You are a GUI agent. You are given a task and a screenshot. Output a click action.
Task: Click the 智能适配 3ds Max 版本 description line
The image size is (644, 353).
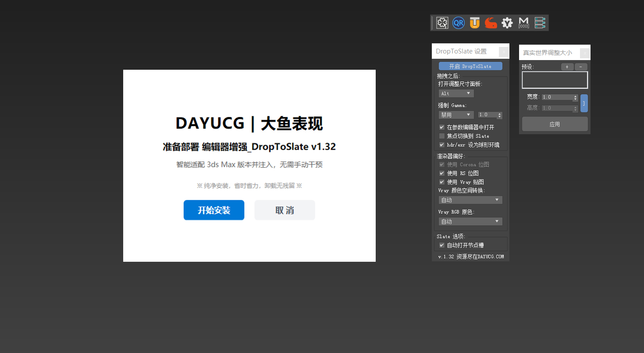pos(249,165)
